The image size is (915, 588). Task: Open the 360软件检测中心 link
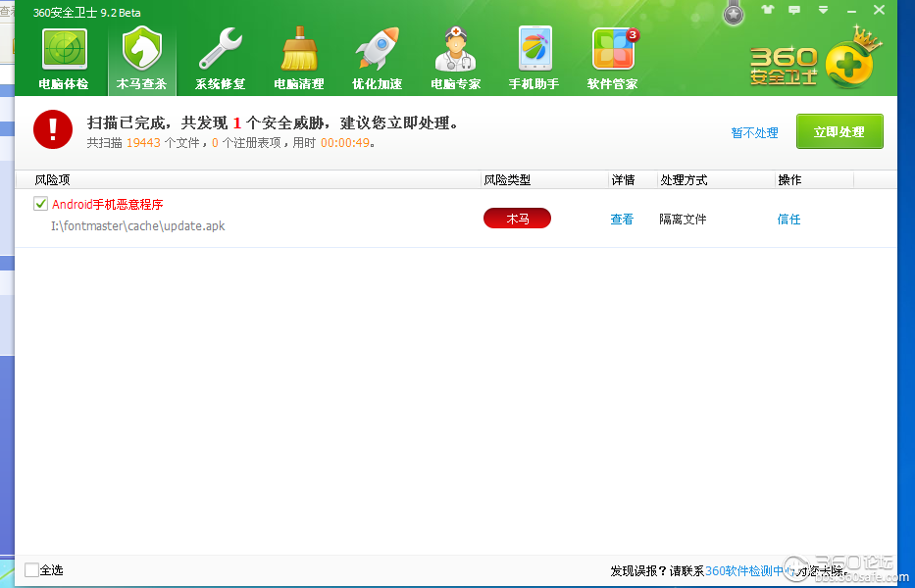click(x=750, y=570)
